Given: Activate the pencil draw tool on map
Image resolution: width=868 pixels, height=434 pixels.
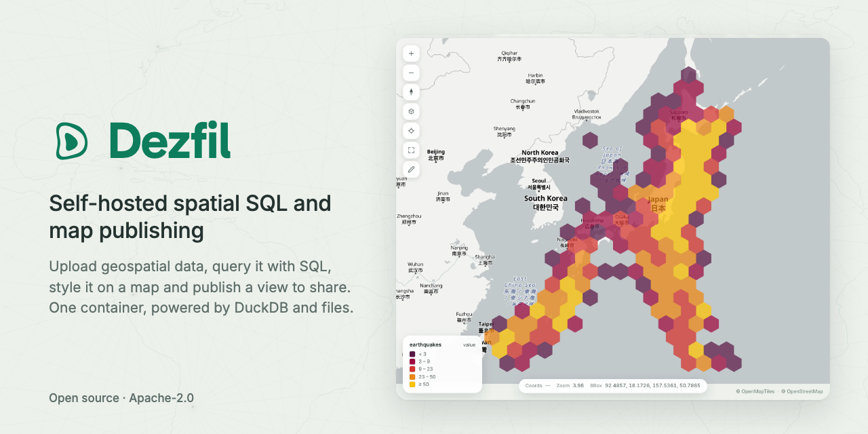Looking at the screenshot, I should 411,169.
